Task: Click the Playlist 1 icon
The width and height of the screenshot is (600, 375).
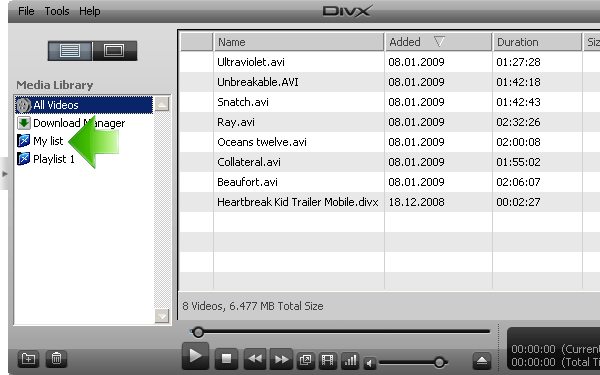Action: 24,159
